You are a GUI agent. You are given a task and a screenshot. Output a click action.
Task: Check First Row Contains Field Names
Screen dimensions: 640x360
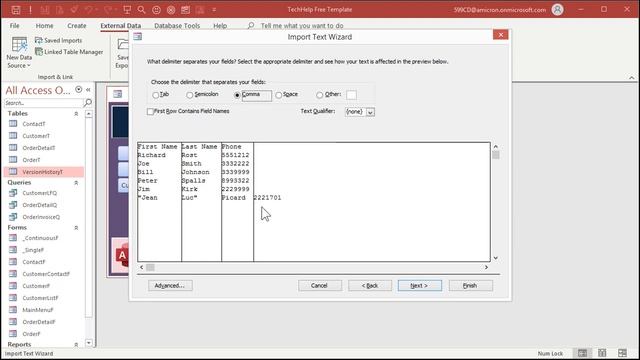click(x=150, y=111)
